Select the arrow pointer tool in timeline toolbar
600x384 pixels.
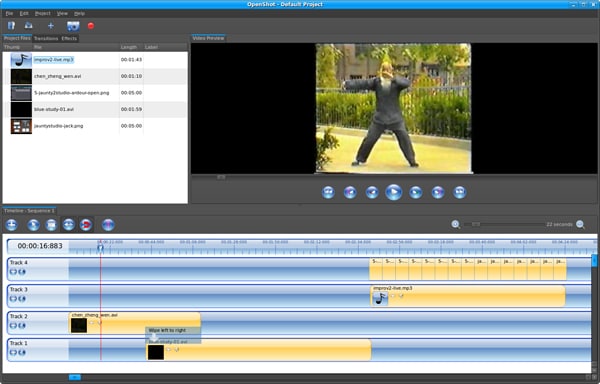click(x=33, y=225)
